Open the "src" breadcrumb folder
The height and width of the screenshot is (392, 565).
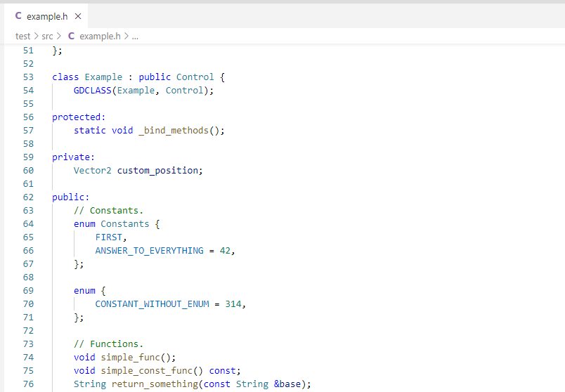tap(48, 36)
